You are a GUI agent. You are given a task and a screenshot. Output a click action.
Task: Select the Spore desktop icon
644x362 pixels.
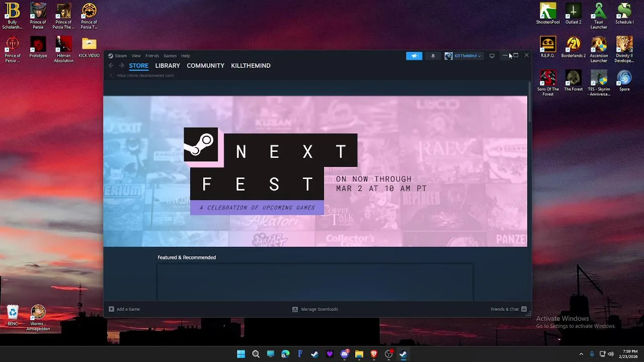click(624, 81)
